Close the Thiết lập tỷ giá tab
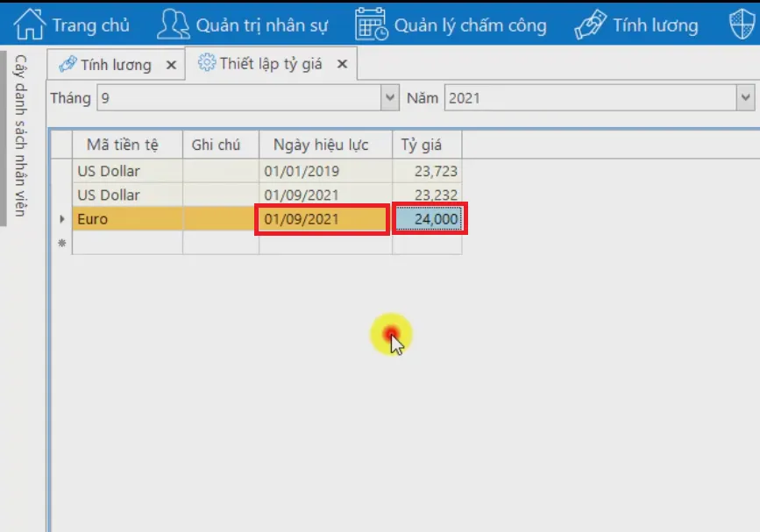Screen dimensions: 760x532 (342, 64)
